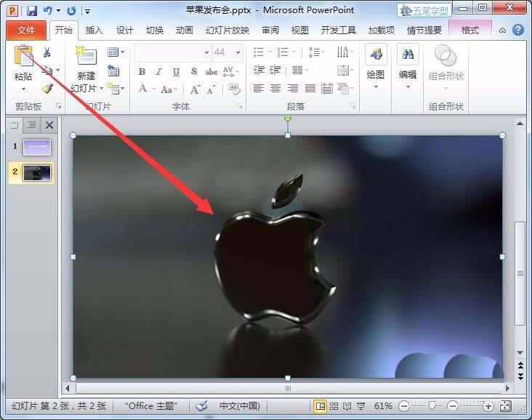The image size is (532, 420).
Task: Switch to the 格式 Format tab
Action: (470, 31)
